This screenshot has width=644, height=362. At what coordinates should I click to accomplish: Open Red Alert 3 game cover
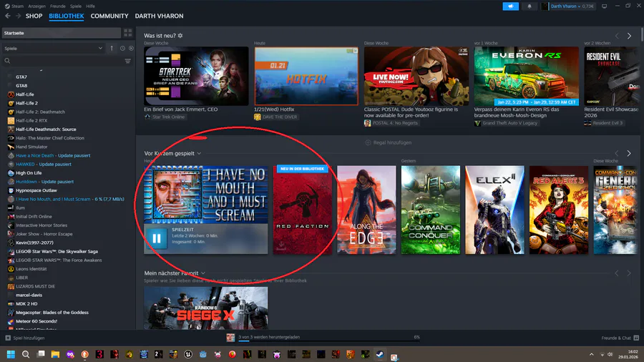(x=559, y=210)
